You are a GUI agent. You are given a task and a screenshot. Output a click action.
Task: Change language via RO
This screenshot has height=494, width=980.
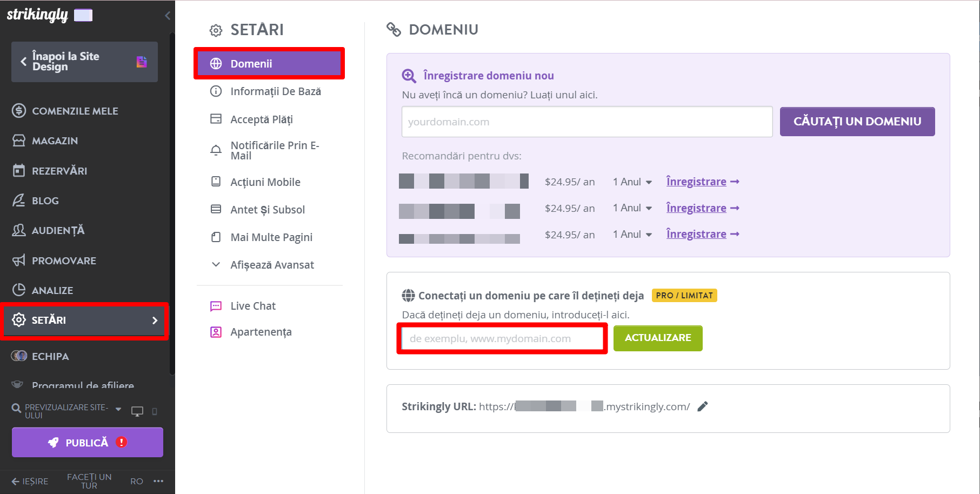click(x=137, y=481)
